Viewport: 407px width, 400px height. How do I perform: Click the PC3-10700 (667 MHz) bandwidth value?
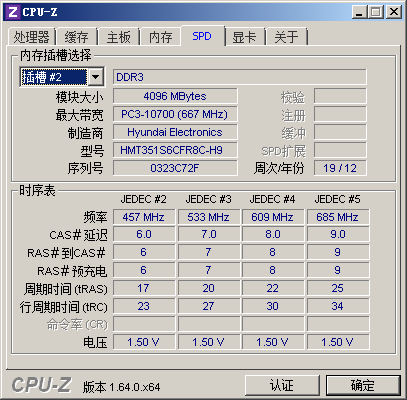(x=175, y=114)
